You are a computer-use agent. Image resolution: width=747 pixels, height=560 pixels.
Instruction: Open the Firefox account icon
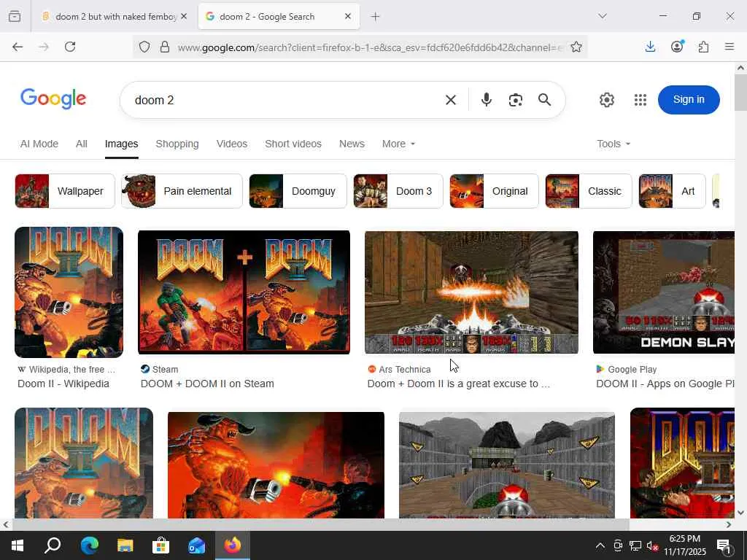tap(677, 47)
